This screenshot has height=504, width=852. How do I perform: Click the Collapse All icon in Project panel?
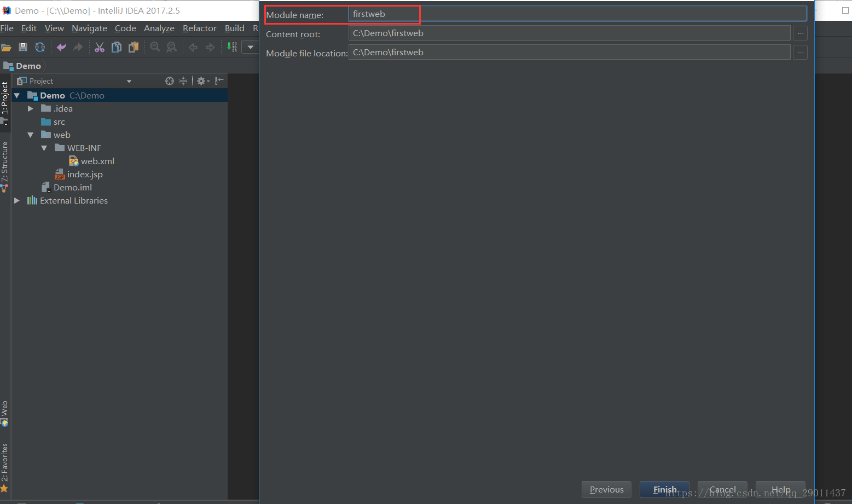coord(183,81)
